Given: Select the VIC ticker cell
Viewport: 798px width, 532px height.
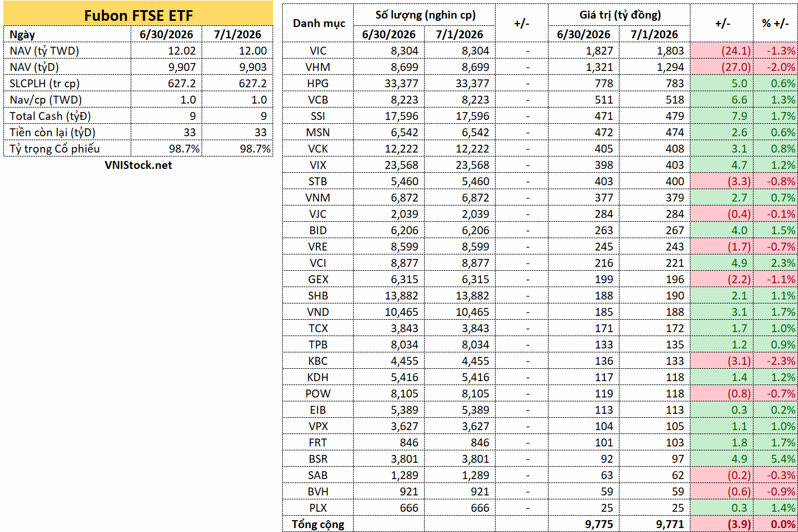Looking at the screenshot, I should (318, 51).
